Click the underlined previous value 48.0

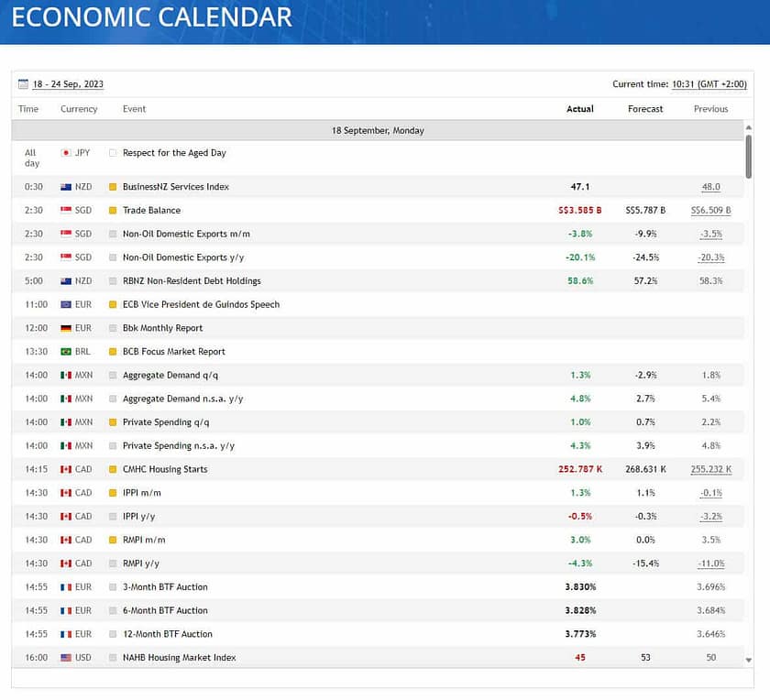710,187
